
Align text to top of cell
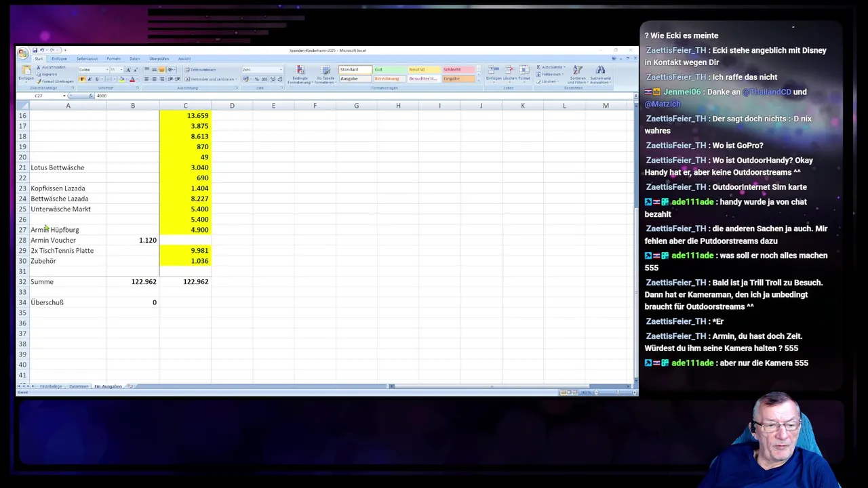click(x=146, y=70)
